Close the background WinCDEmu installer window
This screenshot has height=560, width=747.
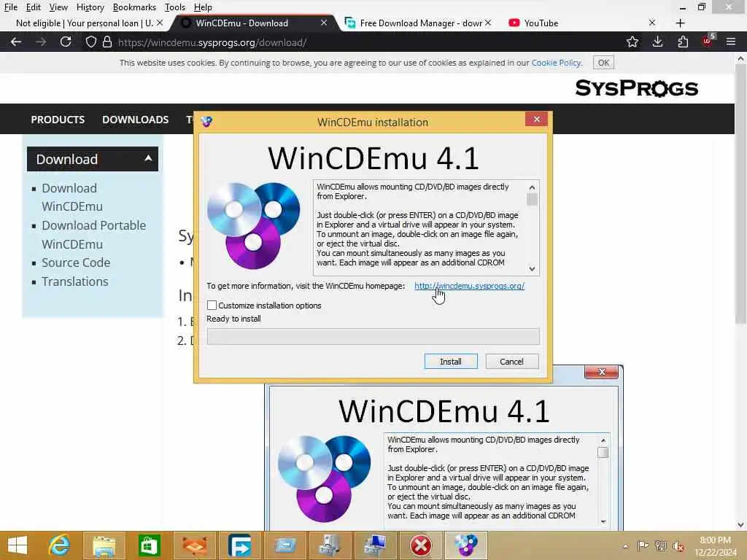coord(602,372)
